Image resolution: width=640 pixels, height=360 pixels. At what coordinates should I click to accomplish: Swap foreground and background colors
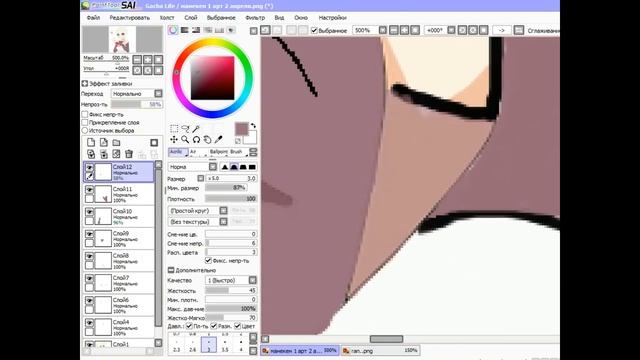pyautogui.click(x=253, y=126)
